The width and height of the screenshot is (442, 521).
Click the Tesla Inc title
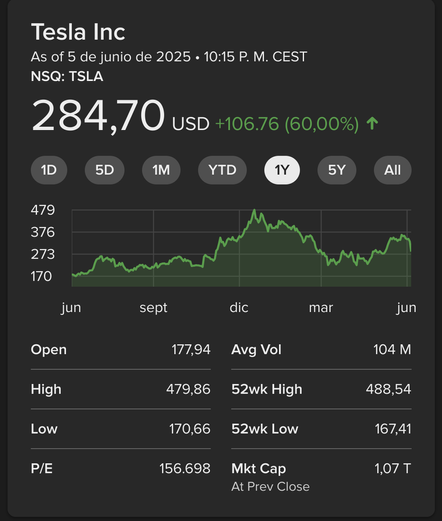78,32
